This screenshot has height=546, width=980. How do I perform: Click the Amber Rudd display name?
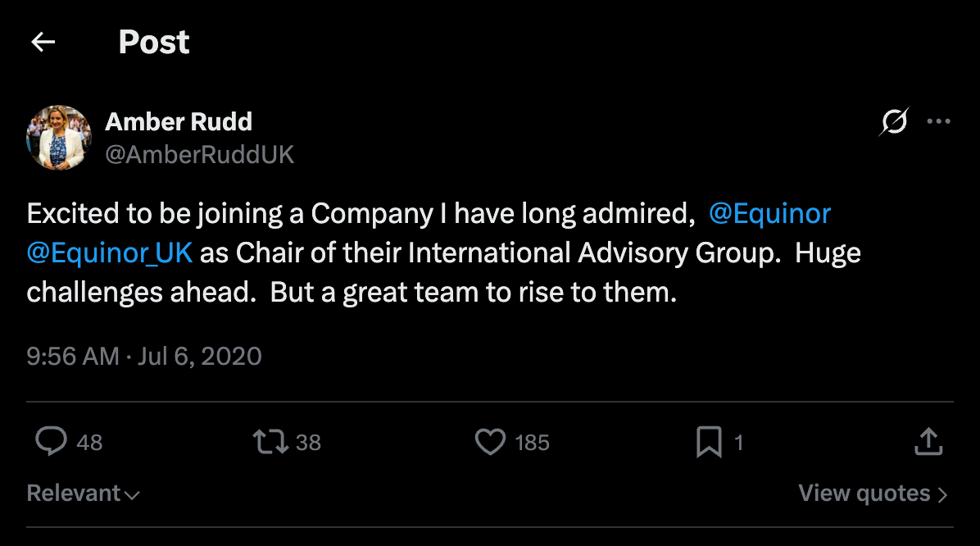pyautogui.click(x=179, y=122)
